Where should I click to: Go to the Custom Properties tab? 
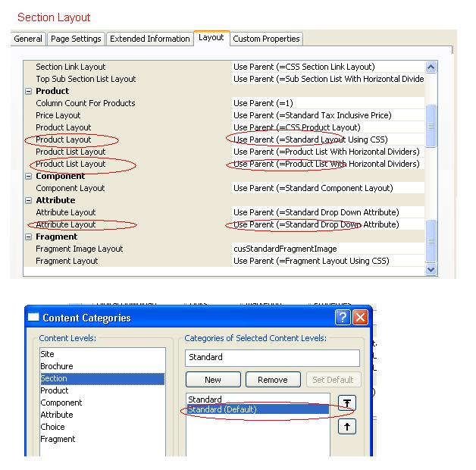[x=266, y=39]
